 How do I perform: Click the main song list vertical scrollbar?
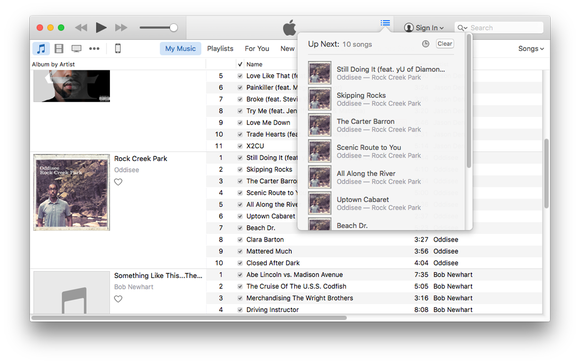click(546, 173)
